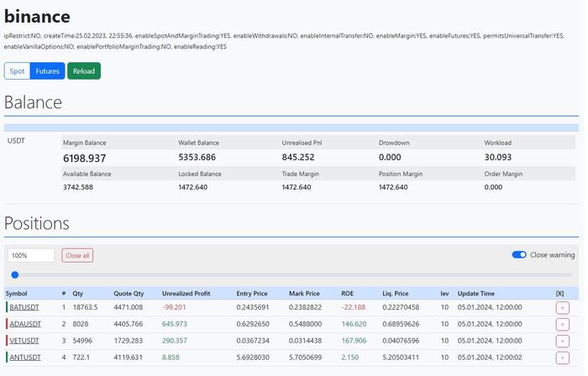Focus the 100% percentage input field

31,255
